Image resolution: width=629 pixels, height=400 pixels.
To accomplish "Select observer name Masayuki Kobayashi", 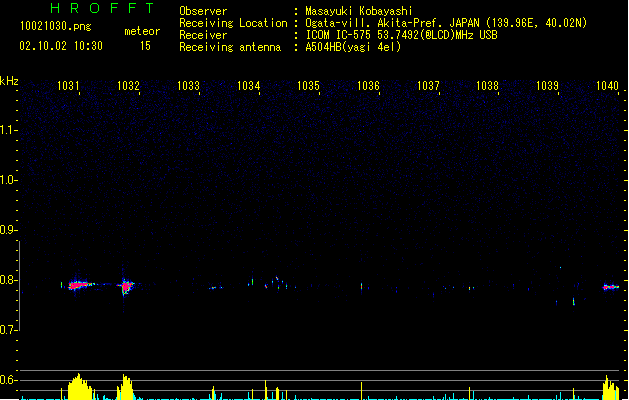I will [x=359, y=11].
